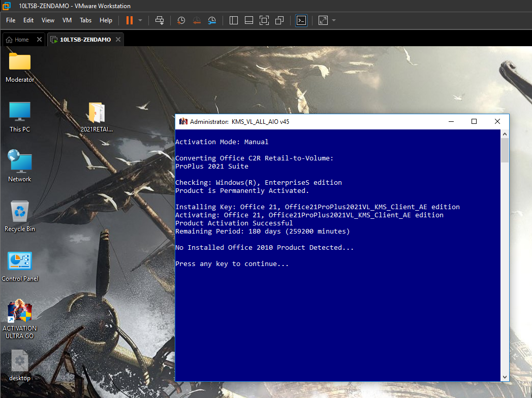Click 'No Installed Office 2010 Product Detected...' line
532x398 pixels.
[x=264, y=247]
